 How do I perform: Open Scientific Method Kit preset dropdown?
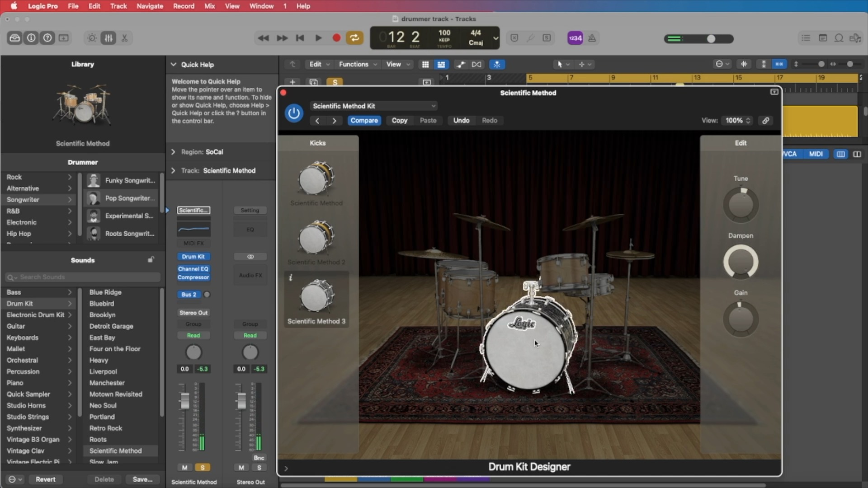[x=373, y=106]
